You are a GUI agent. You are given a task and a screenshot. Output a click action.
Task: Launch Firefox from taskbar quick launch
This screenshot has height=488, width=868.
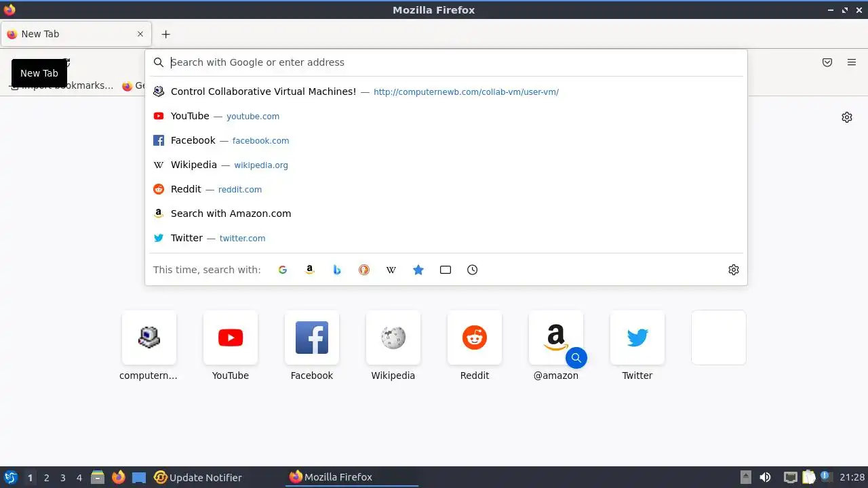point(119,477)
